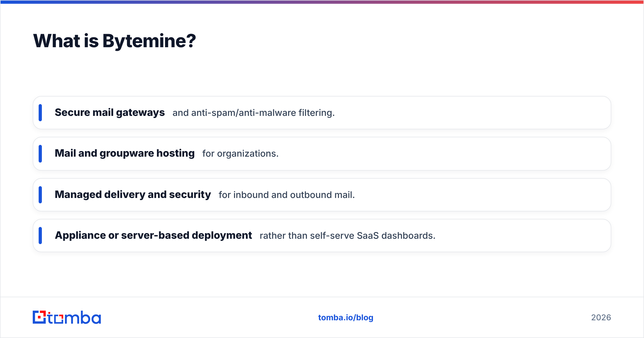Click 'and anti-spam/anti-malware filtering.' text
The image size is (644, 338).
point(254,113)
